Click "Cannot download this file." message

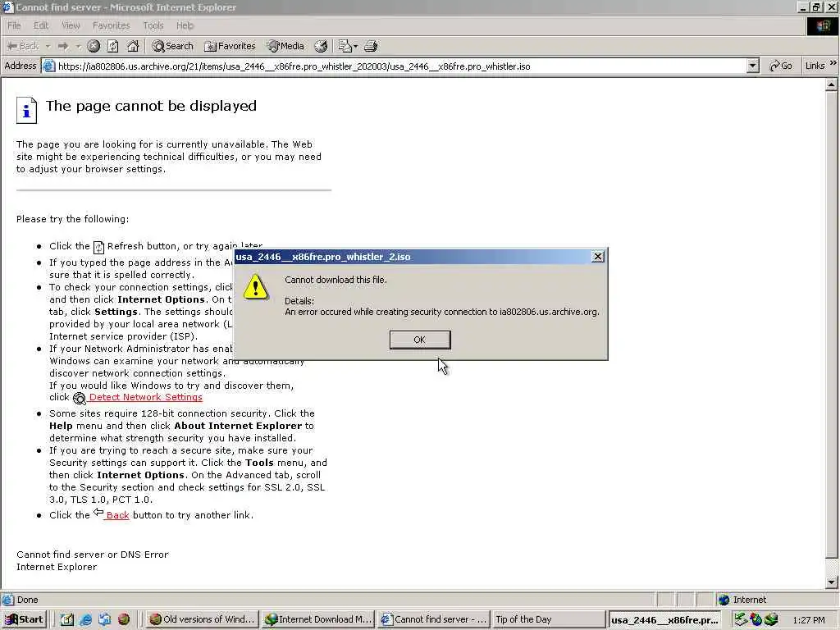(x=336, y=280)
